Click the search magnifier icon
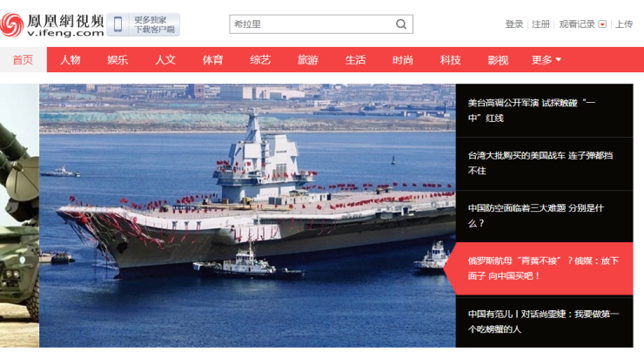Image resolution: width=644 pixels, height=352 pixels. (x=401, y=24)
